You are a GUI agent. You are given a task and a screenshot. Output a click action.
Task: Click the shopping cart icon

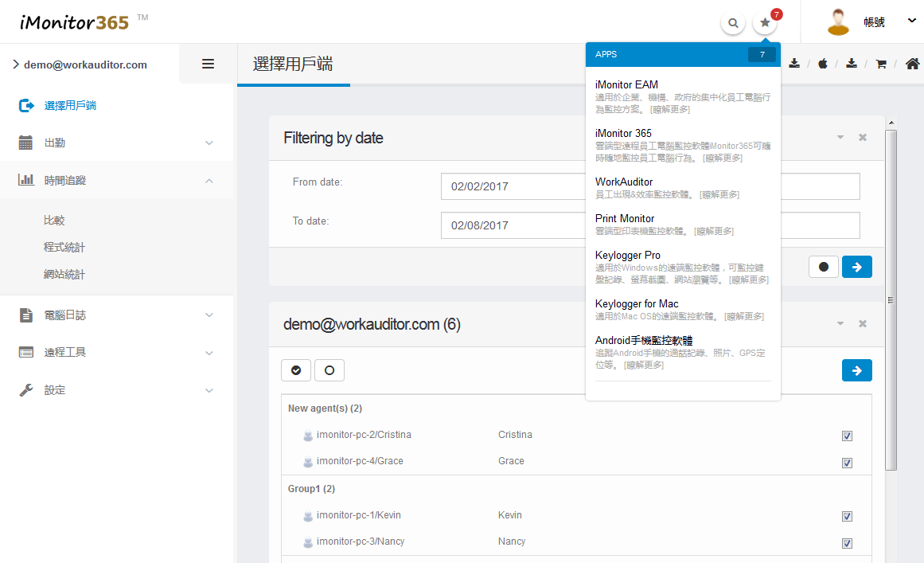point(881,64)
